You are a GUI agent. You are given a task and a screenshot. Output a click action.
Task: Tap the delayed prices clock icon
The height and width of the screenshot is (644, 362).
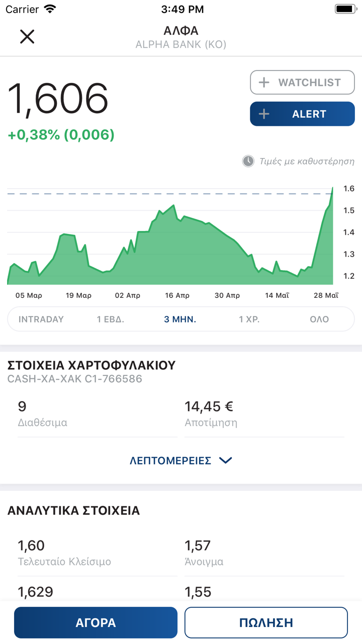click(248, 161)
